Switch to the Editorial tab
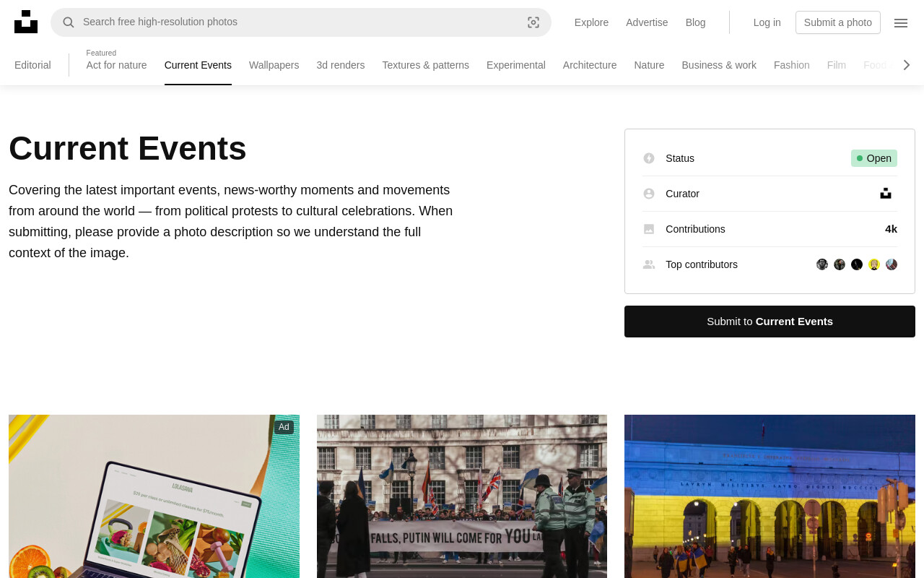Viewport: 924px width, 578px height. coord(32,65)
